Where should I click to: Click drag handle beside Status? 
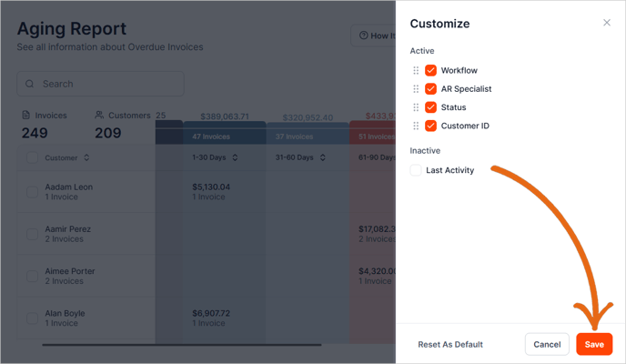[416, 107]
